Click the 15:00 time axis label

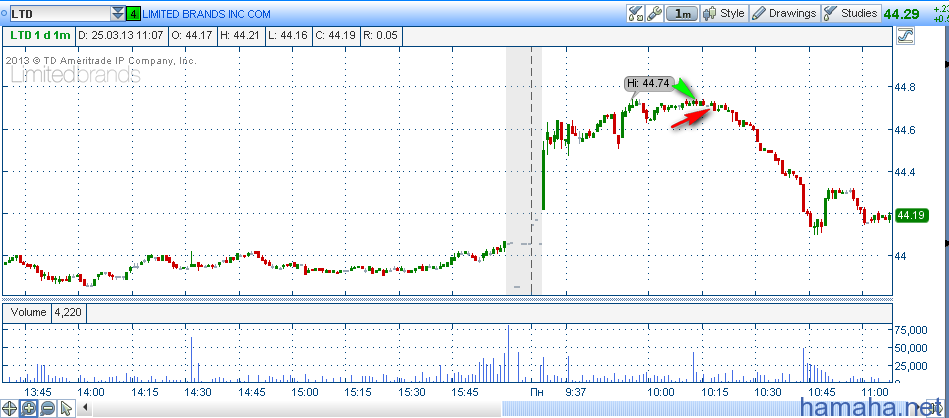[x=305, y=392]
